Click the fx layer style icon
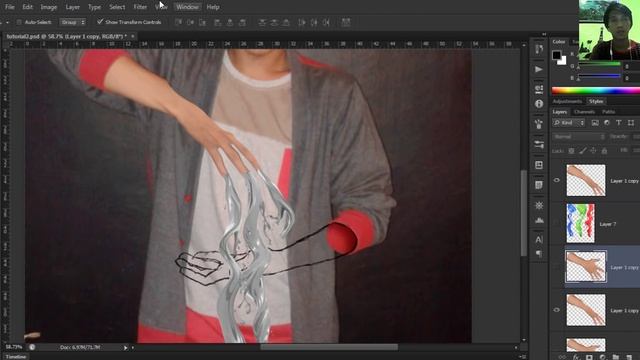Screen dimensions: 640x360 pyautogui.click(x=576, y=357)
